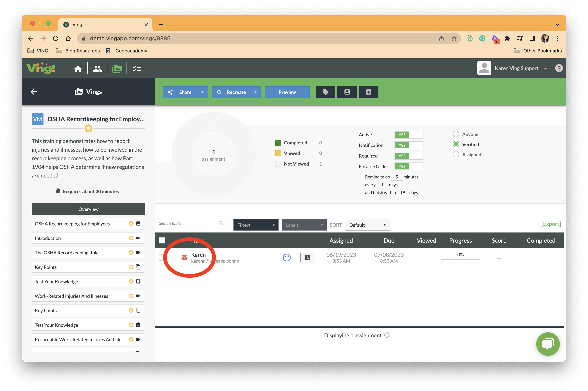
Task: Open the contacts people icon
Action: (x=97, y=68)
